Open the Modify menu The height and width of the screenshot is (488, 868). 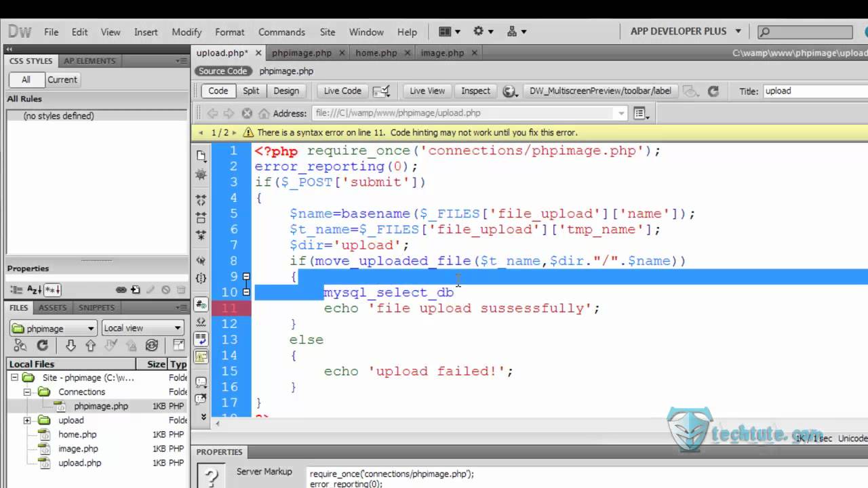point(186,32)
